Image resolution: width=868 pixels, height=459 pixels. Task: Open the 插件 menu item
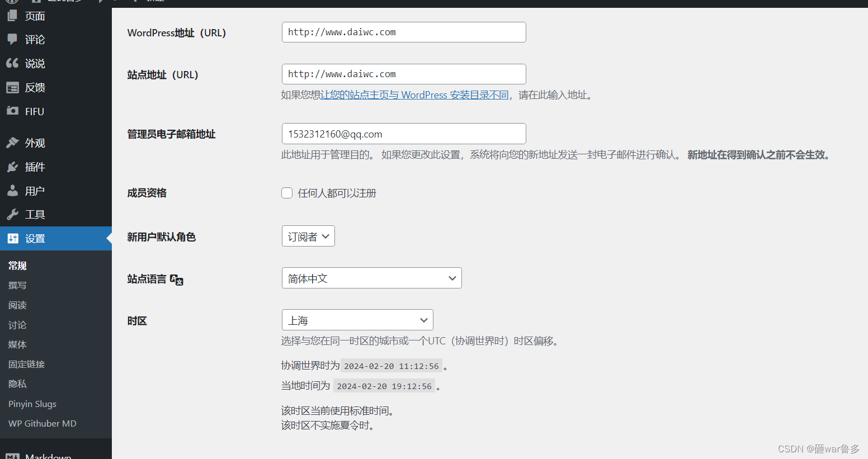(56, 167)
